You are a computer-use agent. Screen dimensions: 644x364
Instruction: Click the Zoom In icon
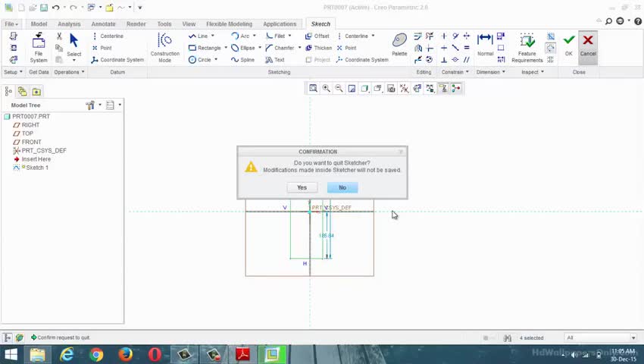click(326, 89)
